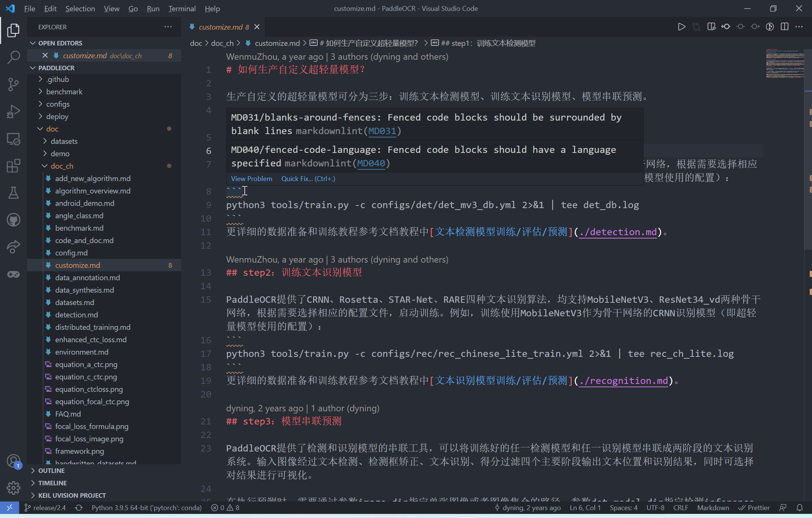Select the Python 3.9.5 interpreter
812x518 pixels.
click(x=147, y=507)
